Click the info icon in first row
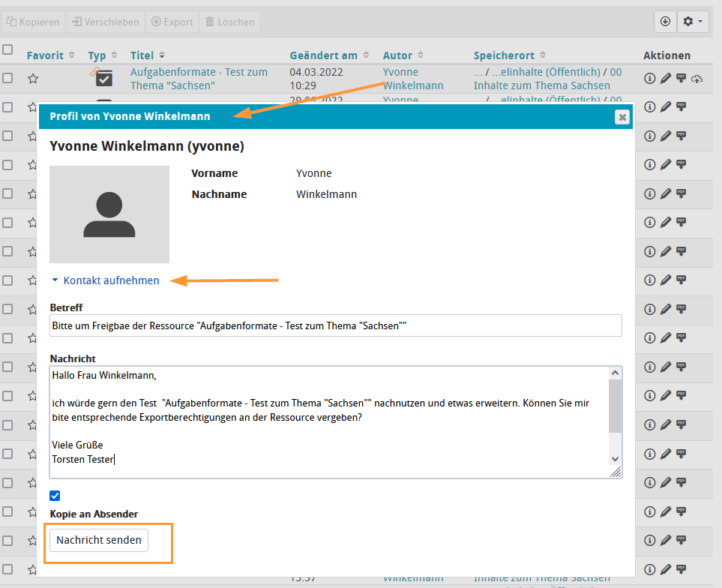Viewport: 722px width, 588px height. [649, 79]
